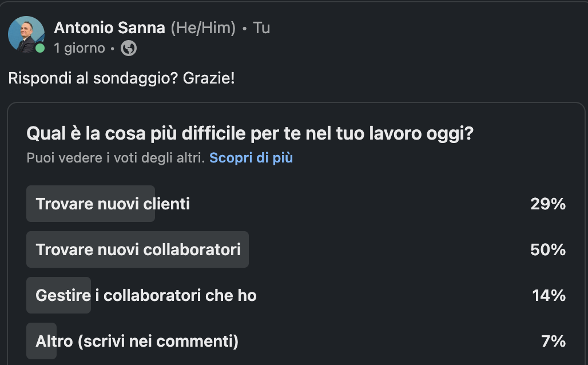Click the (He/Him) pronoun label
The height and width of the screenshot is (365, 588).
point(203,28)
